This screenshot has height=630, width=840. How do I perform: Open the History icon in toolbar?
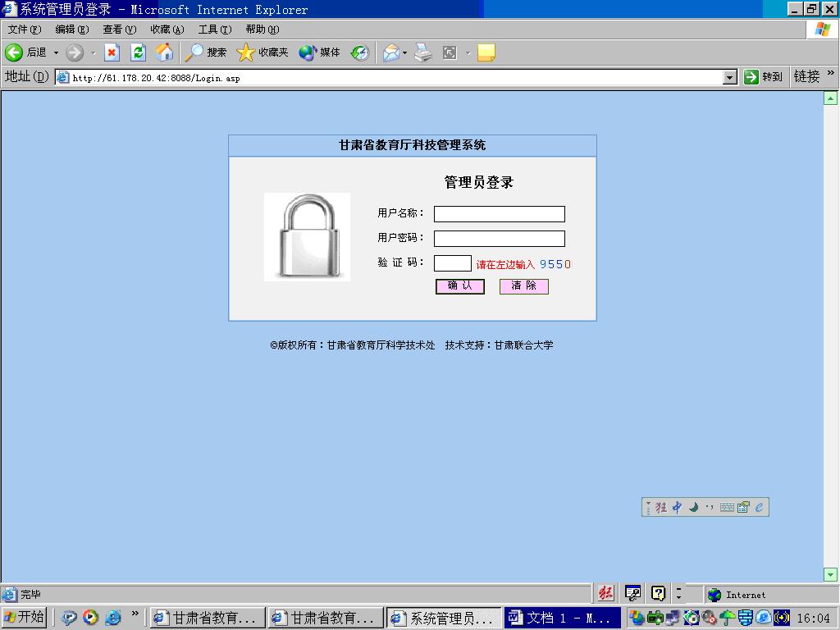click(x=359, y=52)
